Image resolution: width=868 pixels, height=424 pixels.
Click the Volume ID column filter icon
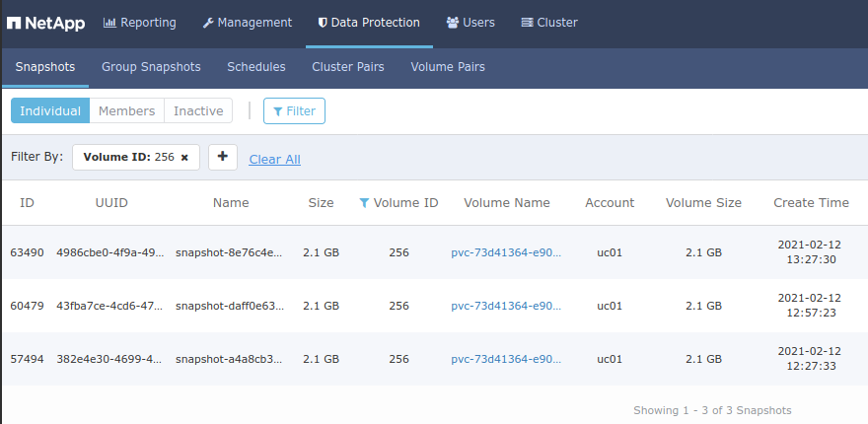coord(364,203)
